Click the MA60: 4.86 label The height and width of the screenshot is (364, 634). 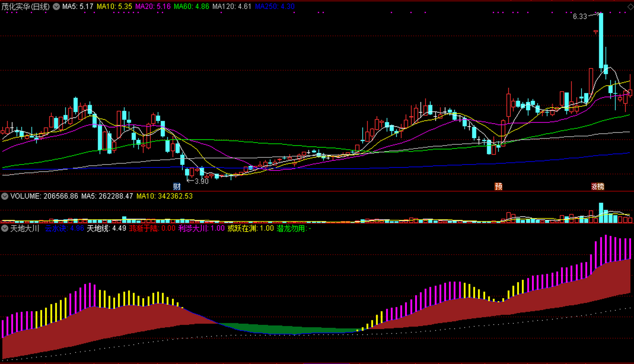click(191, 7)
